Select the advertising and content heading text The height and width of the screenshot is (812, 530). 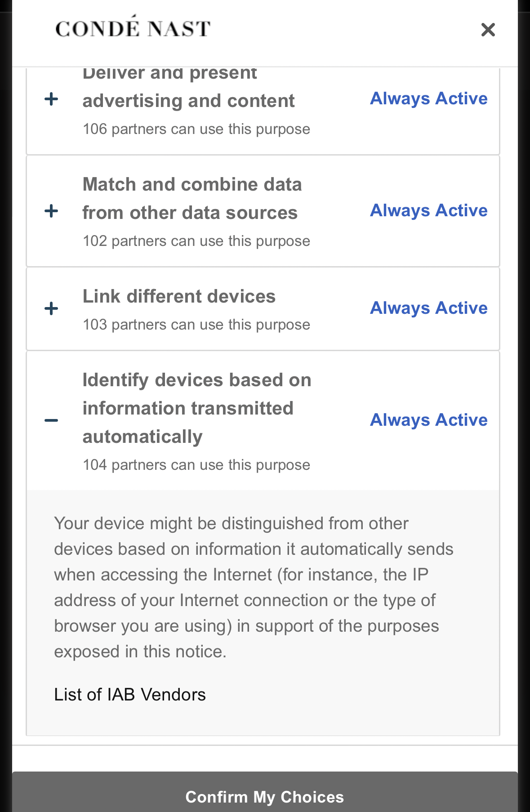[188, 101]
